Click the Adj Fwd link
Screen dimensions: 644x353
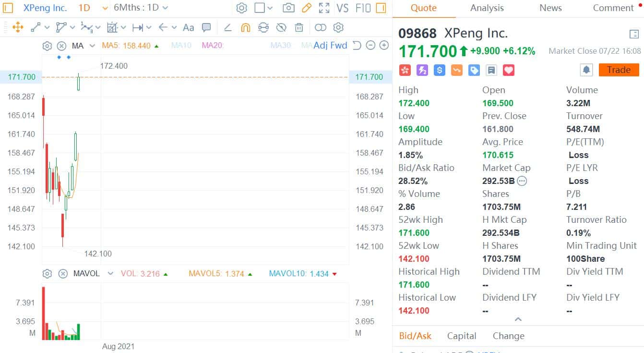pyautogui.click(x=331, y=45)
